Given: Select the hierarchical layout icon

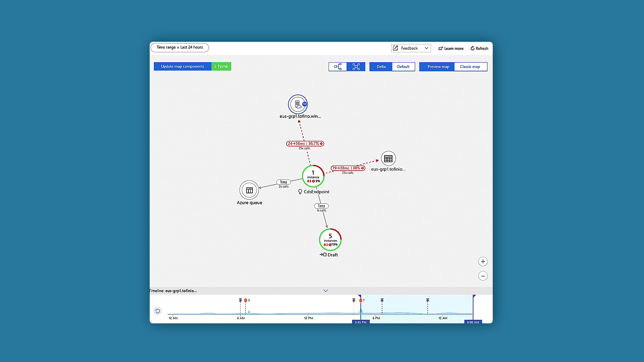Looking at the screenshot, I should (338, 67).
